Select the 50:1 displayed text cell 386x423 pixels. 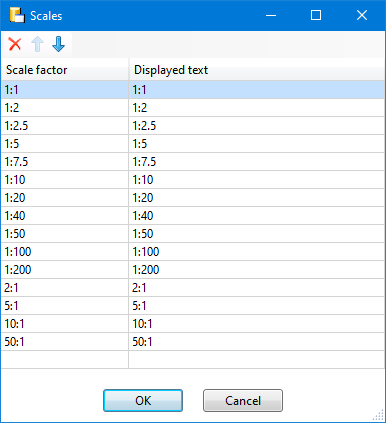pyautogui.click(x=257, y=342)
